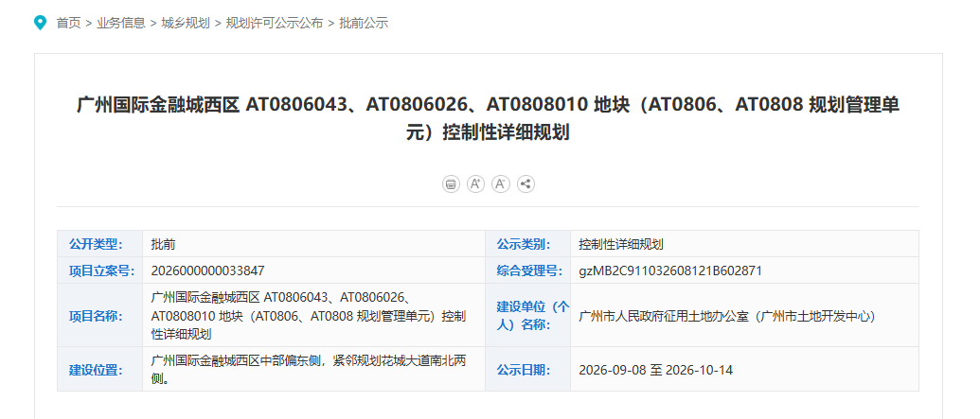
Task: Click the 控制性详细规划 value cell
Action: 745,244
